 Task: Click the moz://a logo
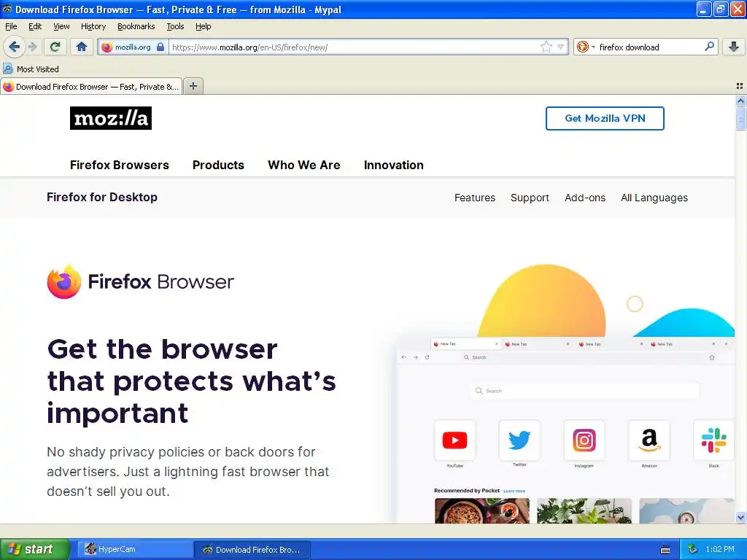[111, 118]
